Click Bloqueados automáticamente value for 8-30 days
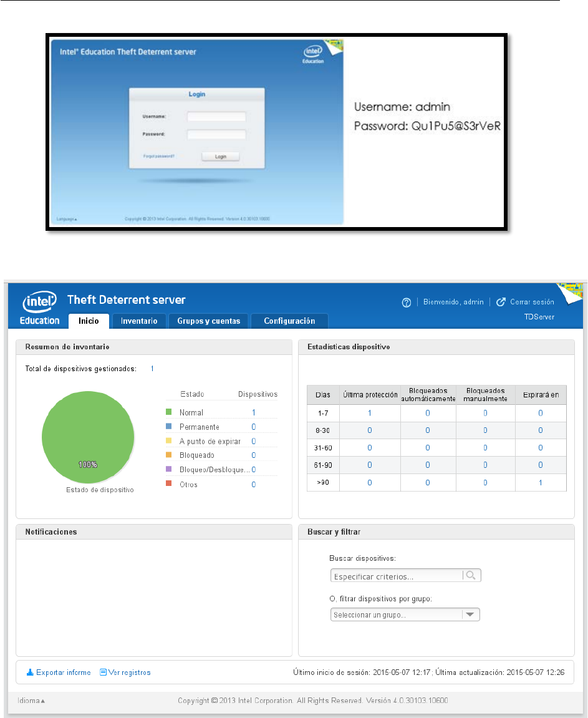 click(x=427, y=430)
